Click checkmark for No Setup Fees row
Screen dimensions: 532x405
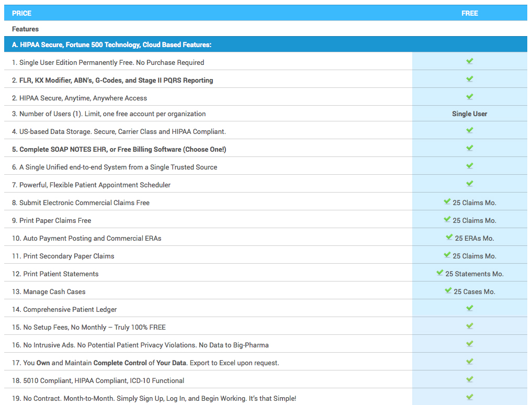pyautogui.click(x=470, y=326)
